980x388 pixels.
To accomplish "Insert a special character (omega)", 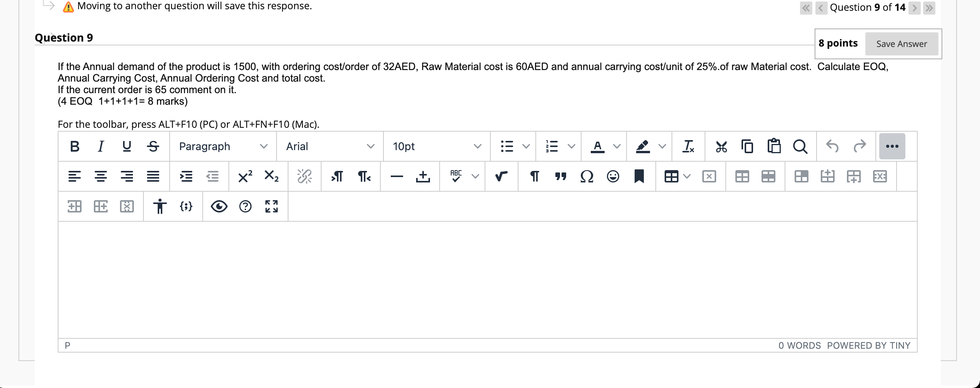I will tap(587, 176).
